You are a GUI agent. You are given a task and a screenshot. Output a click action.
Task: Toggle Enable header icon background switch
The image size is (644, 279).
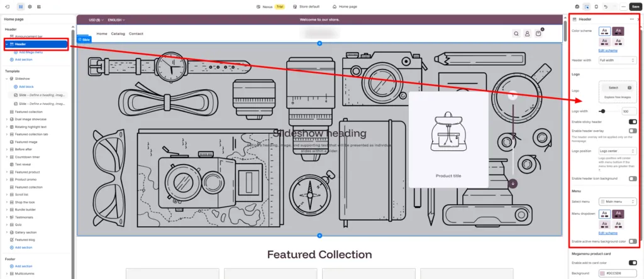click(633, 178)
